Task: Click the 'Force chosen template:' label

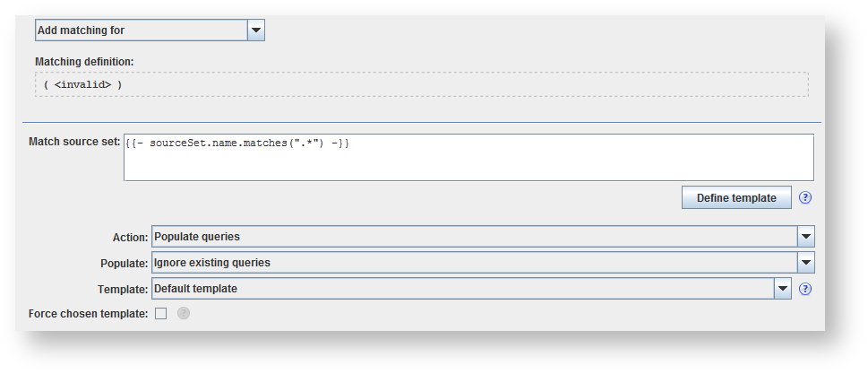Action: (88, 314)
